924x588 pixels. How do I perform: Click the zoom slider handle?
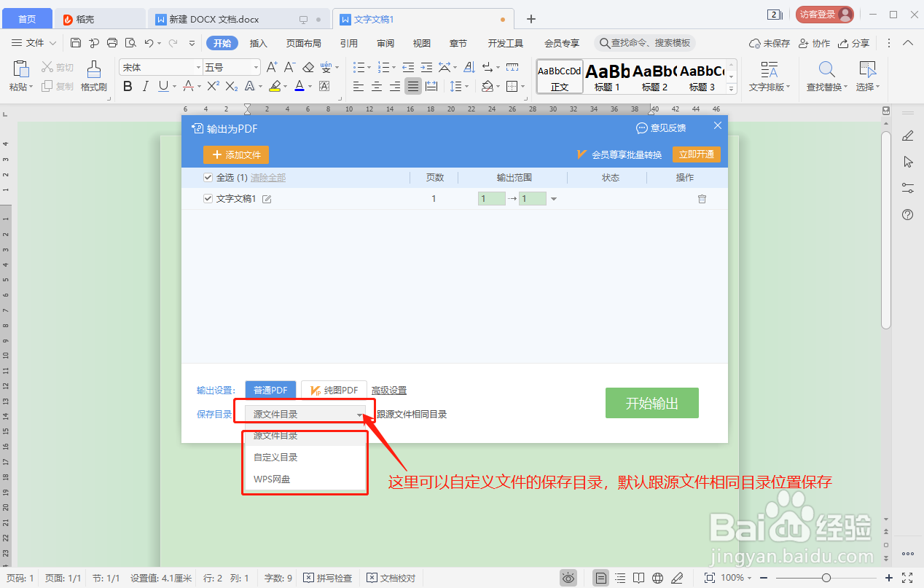[x=825, y=578]
